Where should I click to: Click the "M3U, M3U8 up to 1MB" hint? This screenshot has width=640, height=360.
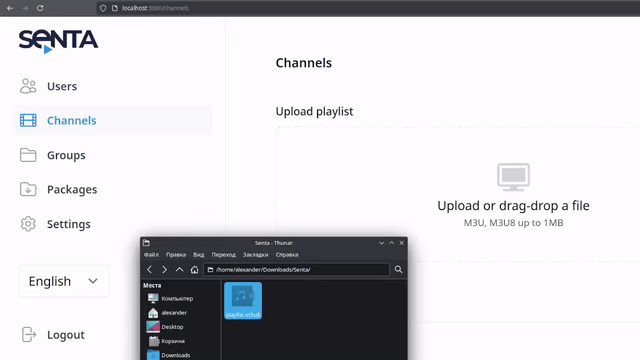tap(513, 223)
